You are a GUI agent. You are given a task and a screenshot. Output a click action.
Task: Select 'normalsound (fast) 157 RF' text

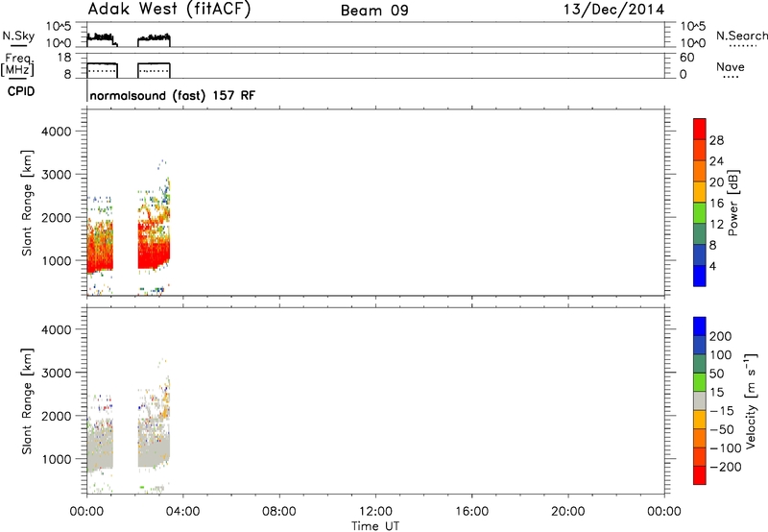coord(173,95)
